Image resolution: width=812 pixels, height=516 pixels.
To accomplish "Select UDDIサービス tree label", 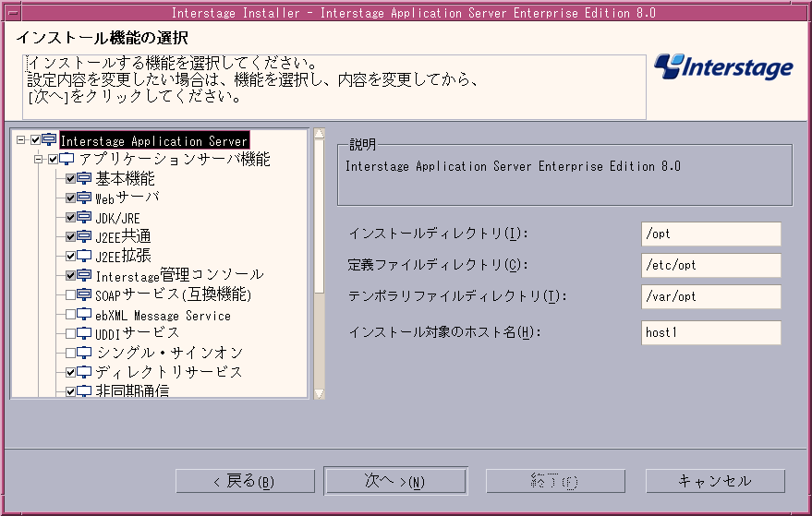I will coord(137,333).
